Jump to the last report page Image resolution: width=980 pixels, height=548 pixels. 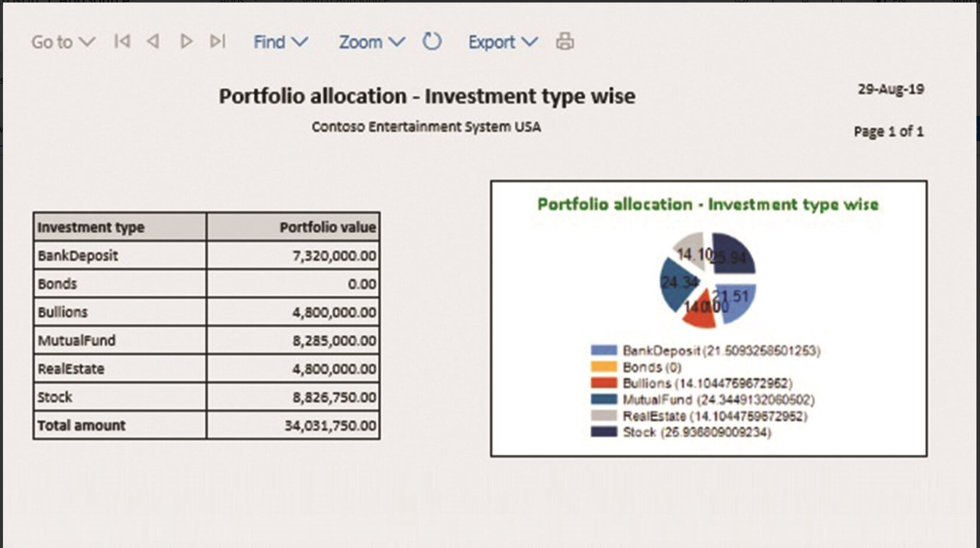tap(218, 41)
